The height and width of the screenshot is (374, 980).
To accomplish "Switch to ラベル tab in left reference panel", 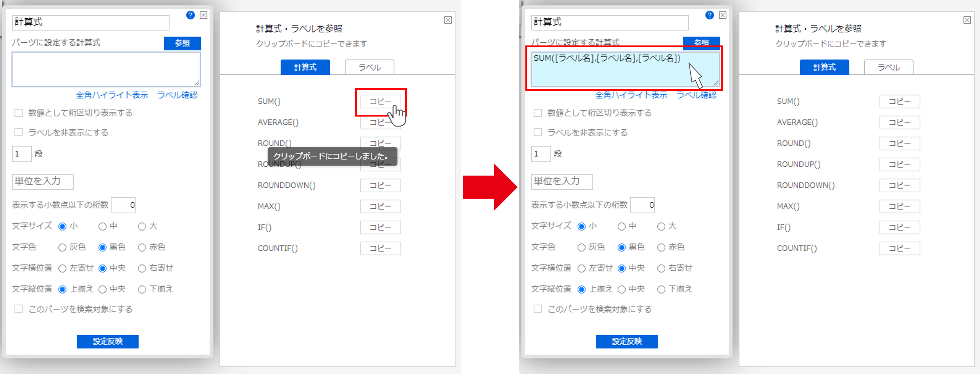I will [x=369, y=67].
